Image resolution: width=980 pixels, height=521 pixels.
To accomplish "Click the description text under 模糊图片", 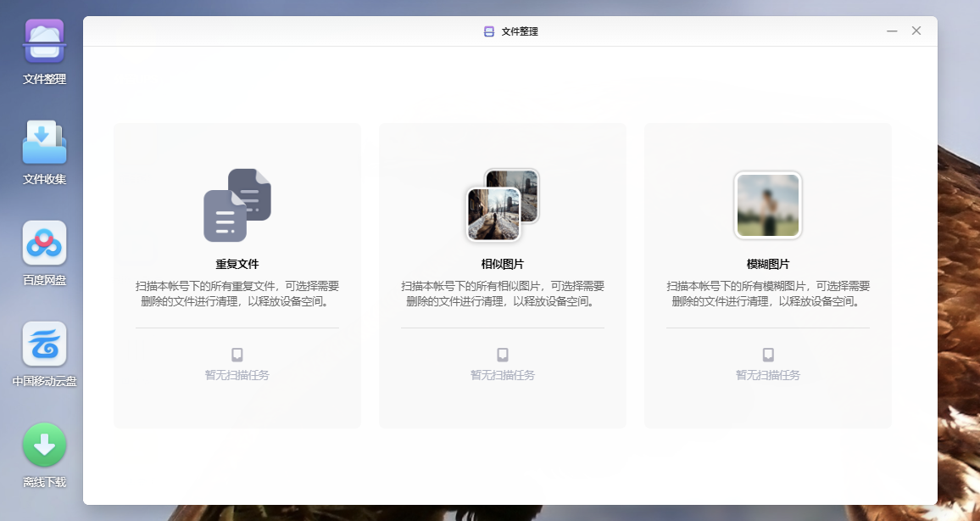I will coord(768,294).
